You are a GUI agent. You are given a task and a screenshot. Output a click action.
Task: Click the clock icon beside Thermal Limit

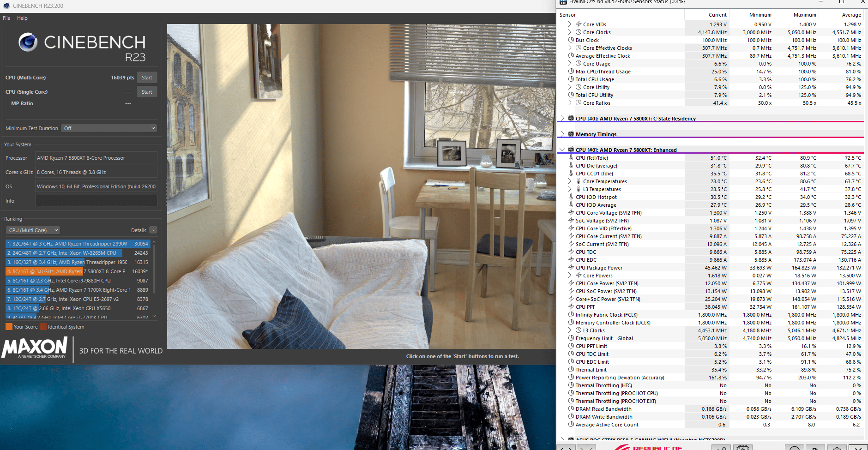click(x=571, y=370)
